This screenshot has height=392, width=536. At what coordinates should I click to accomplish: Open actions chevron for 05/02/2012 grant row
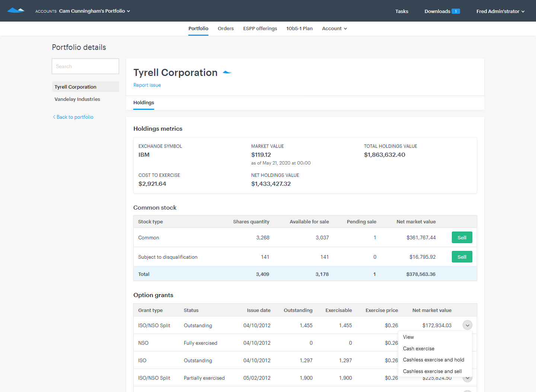pos(468,379)
